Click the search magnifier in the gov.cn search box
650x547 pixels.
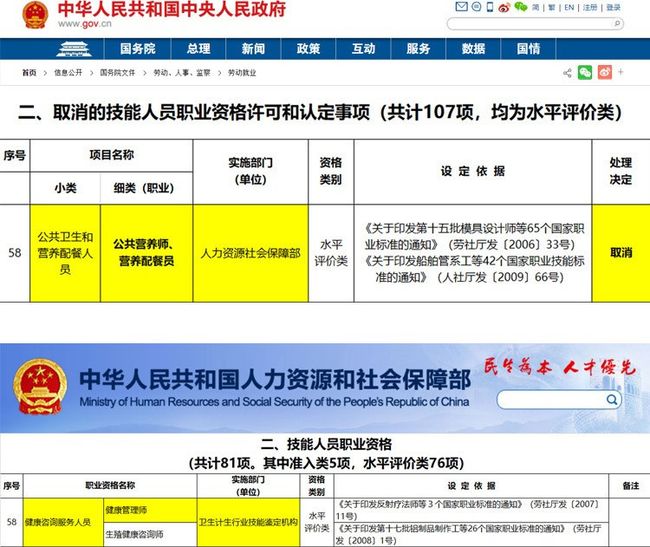pos(616,24)
